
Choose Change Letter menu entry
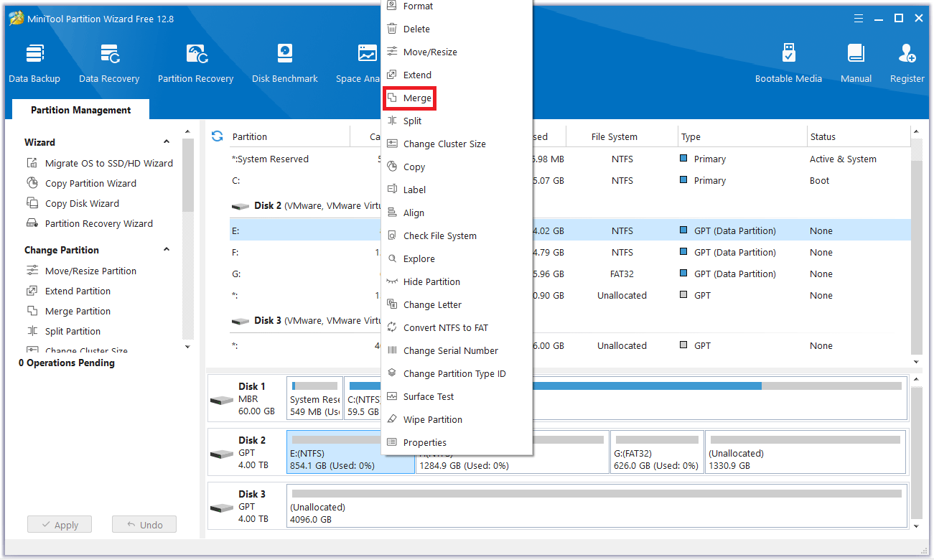click(x=457, y=304)
